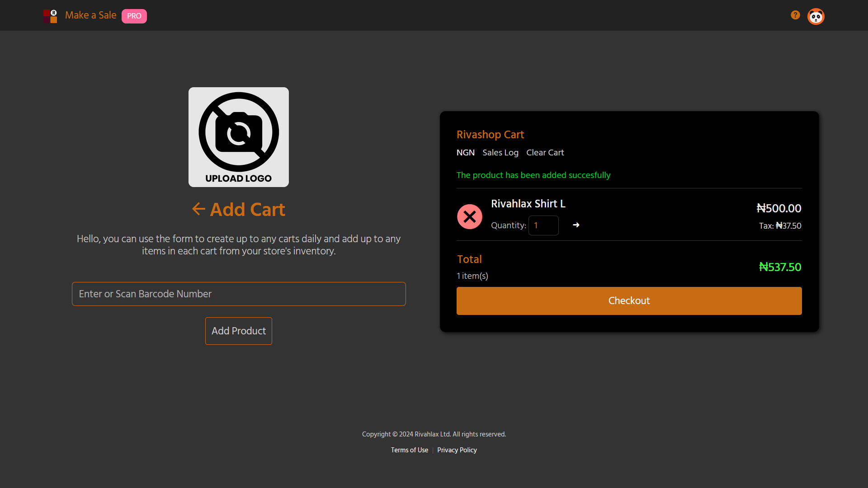This screenshot has height=488, width=868.
Task: Click the Rivahlax Shirt L product name
Action: (528, 204)
